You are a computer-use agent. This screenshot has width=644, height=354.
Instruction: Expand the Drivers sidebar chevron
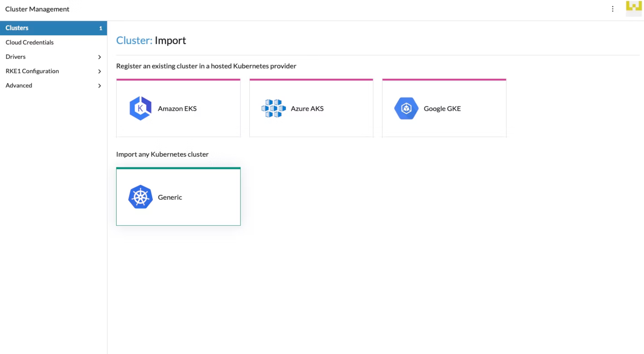pos(100,57)
